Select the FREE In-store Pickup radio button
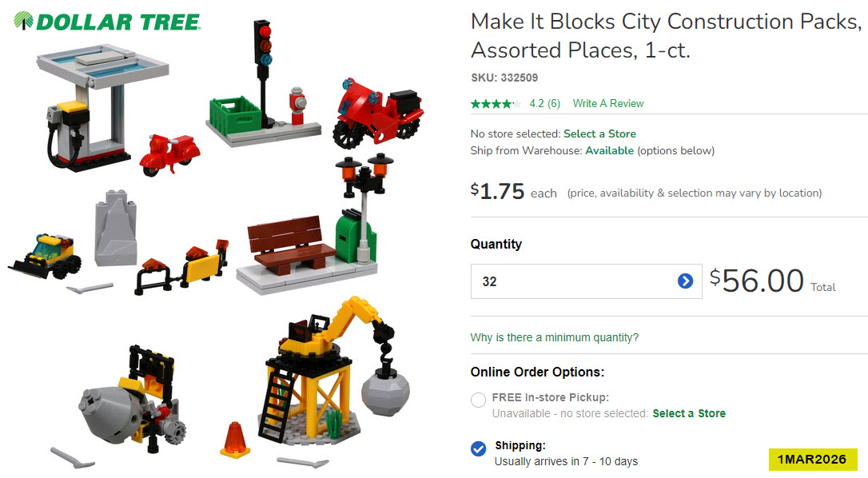Screen dimensions: 868x478 coord(478,400)
